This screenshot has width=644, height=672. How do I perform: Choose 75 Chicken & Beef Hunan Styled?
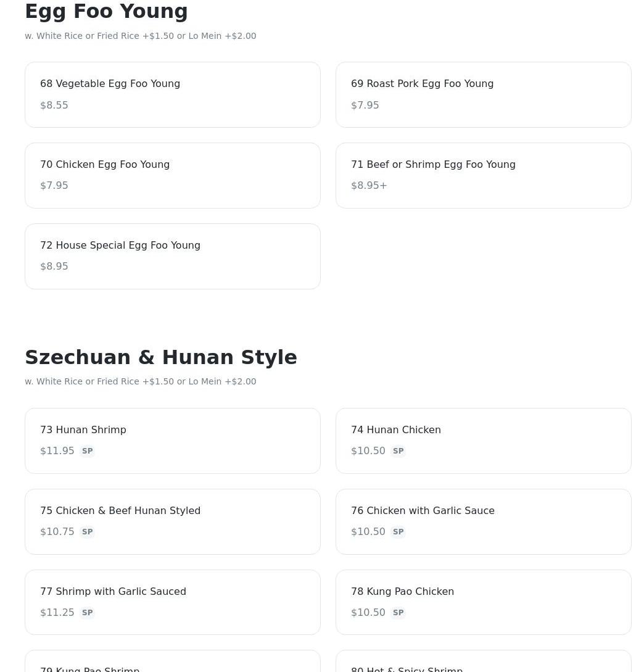(172, 521)
